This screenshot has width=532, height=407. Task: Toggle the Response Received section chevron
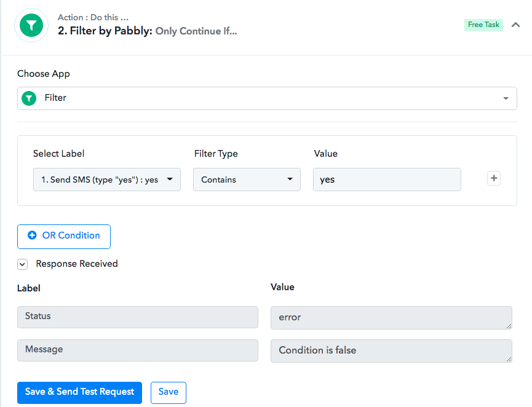point(22,264)
